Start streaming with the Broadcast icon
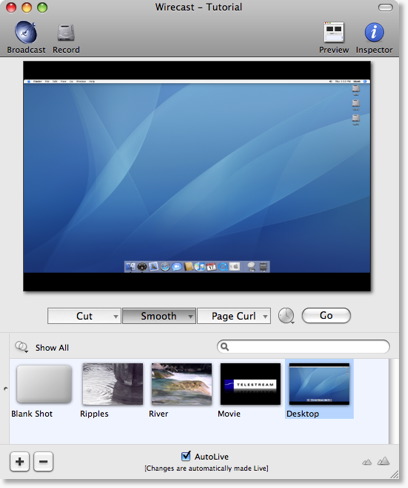This screenshot has width=408, height=488. click(26, 32)
